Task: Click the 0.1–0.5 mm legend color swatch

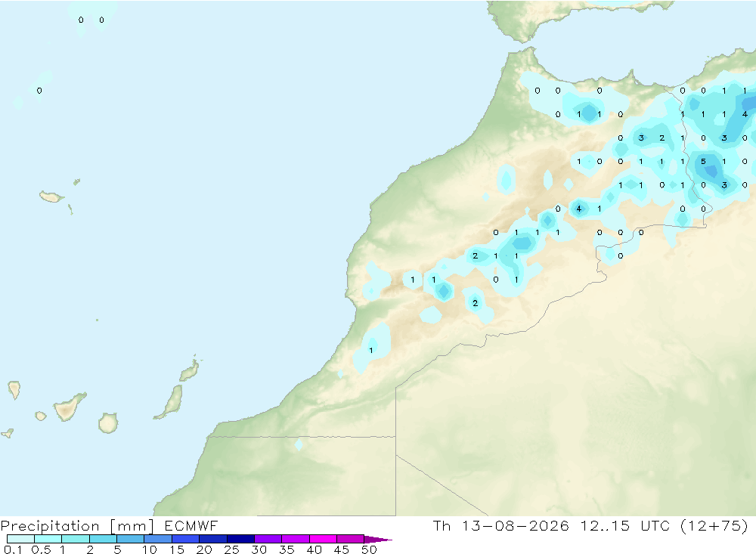Action: 20,539
